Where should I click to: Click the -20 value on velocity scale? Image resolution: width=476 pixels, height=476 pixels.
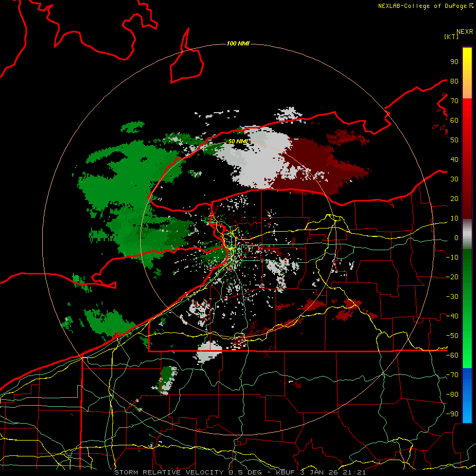(452, 277)
